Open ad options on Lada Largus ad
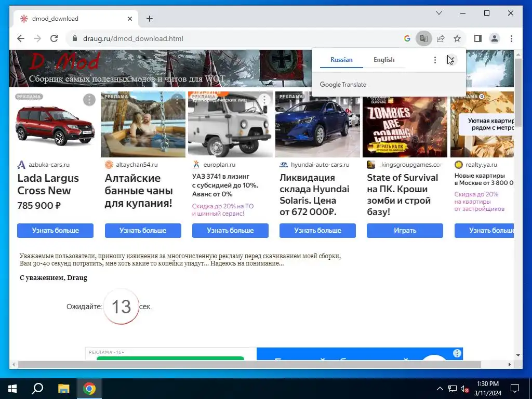 (x=89, y=100)
